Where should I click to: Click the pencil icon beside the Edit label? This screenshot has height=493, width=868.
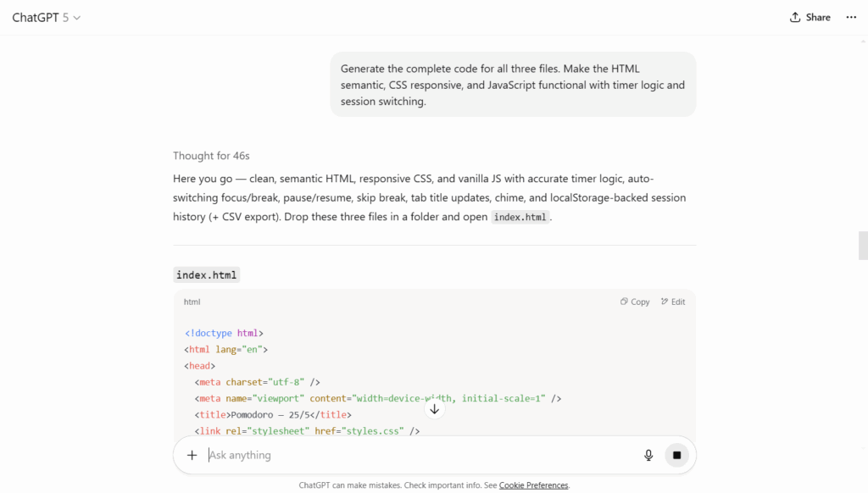click(665, 302)
